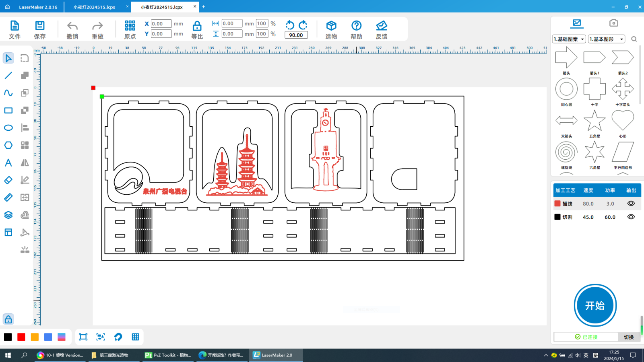
Task: Select the polygon hexagon tool
Action: click(x=8, y=145)
